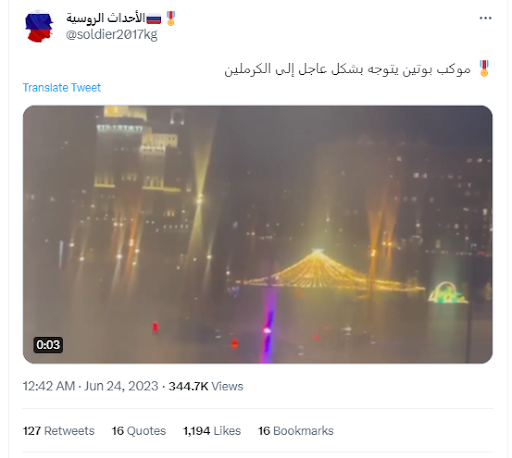Click the Russian flag emoji beside account name
The width and height of the screenshot is (512, 458).
[154, 19]
